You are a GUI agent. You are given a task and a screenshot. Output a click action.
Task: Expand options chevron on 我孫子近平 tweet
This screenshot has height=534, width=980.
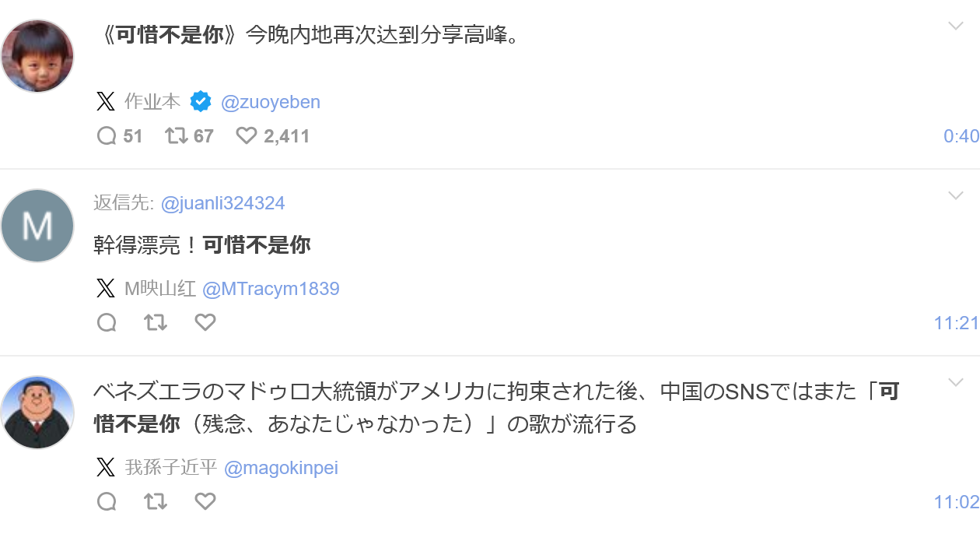point(956,382)
